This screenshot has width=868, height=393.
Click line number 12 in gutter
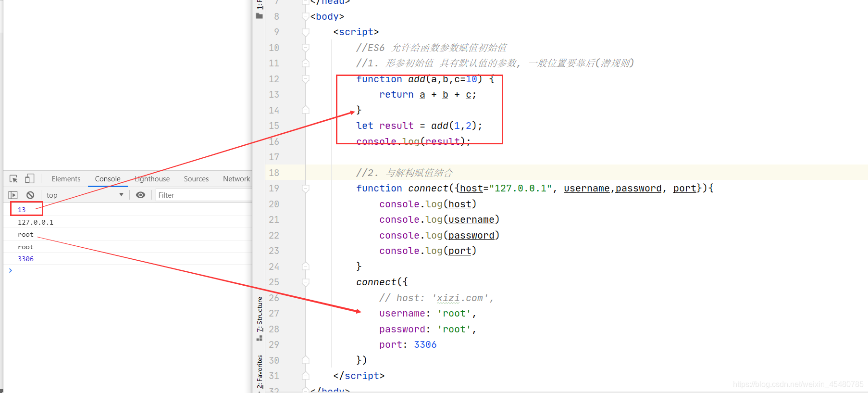(274, 79)
